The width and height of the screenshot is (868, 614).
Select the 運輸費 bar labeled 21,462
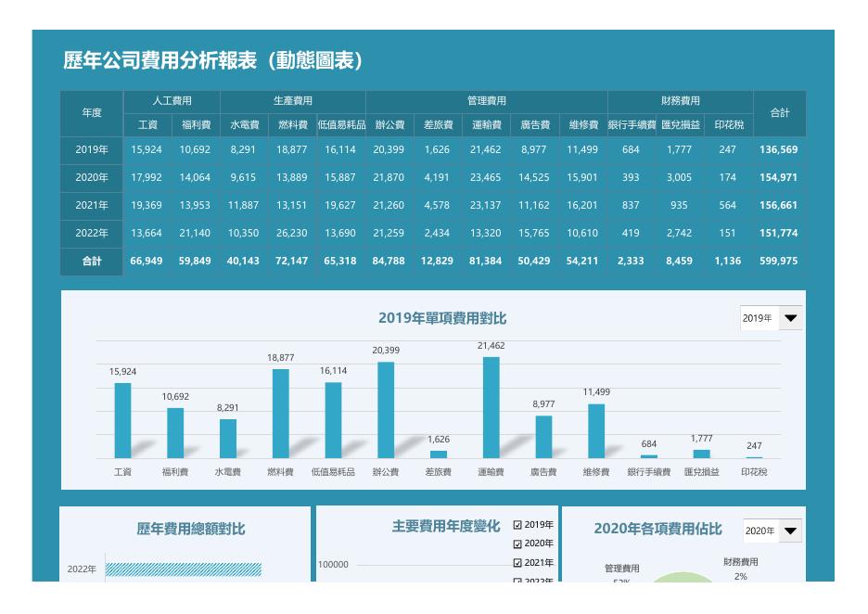491,407
